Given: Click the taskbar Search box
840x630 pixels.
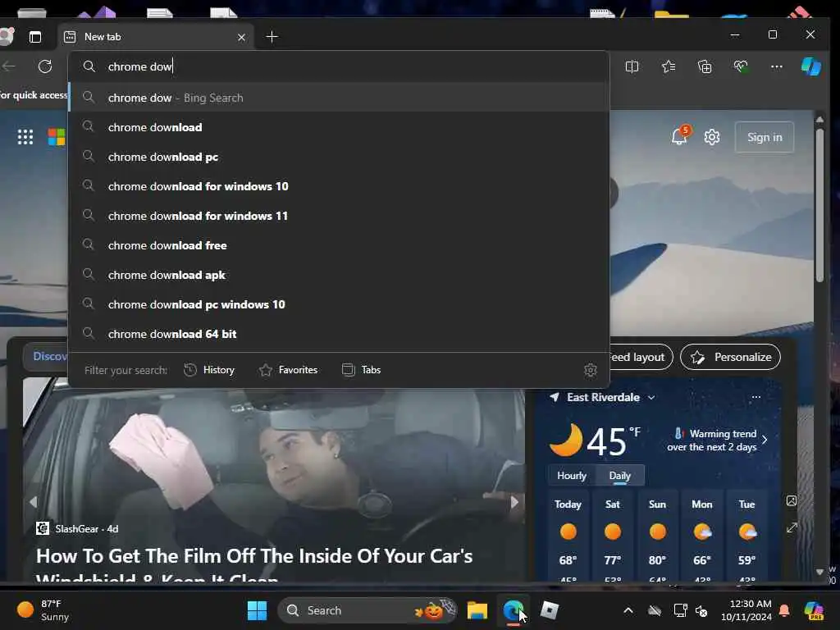Looking at the screenshot, I should click(367, 610).
